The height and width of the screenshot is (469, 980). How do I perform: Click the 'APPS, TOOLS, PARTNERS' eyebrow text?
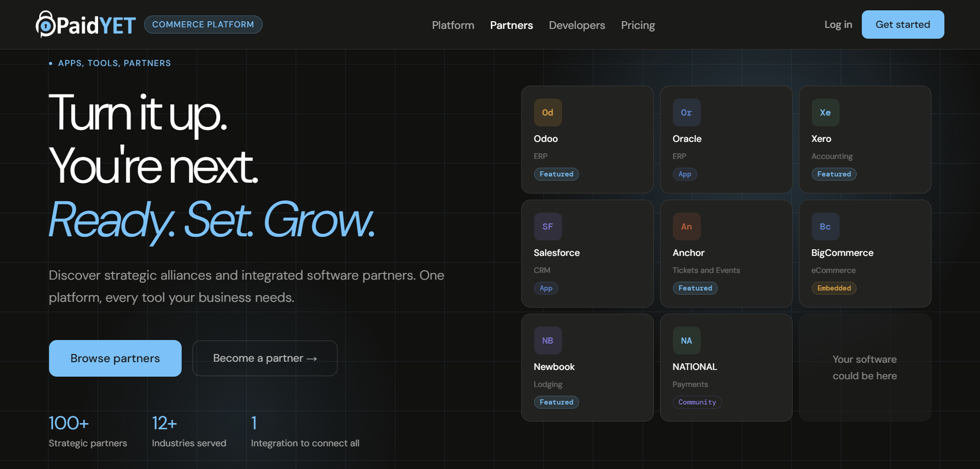[114, 63]
